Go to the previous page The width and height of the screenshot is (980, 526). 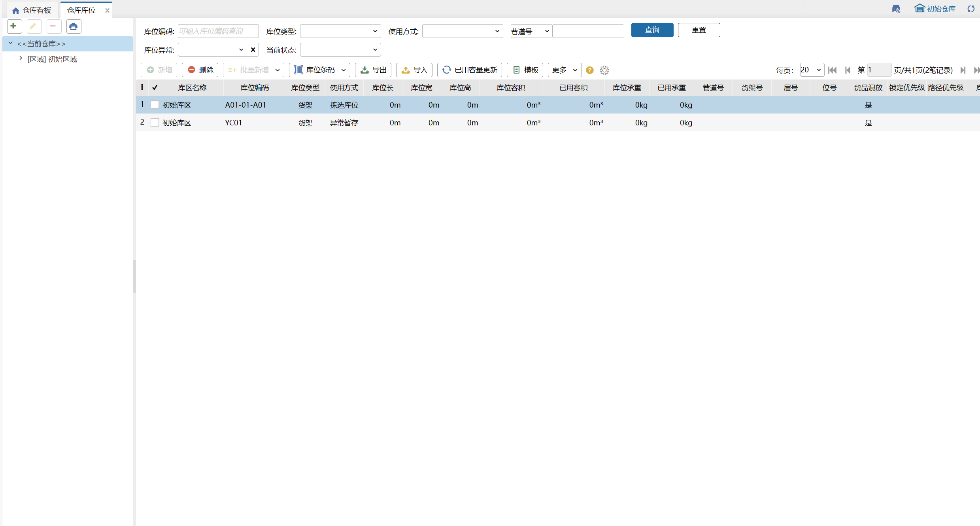point(847,70)
